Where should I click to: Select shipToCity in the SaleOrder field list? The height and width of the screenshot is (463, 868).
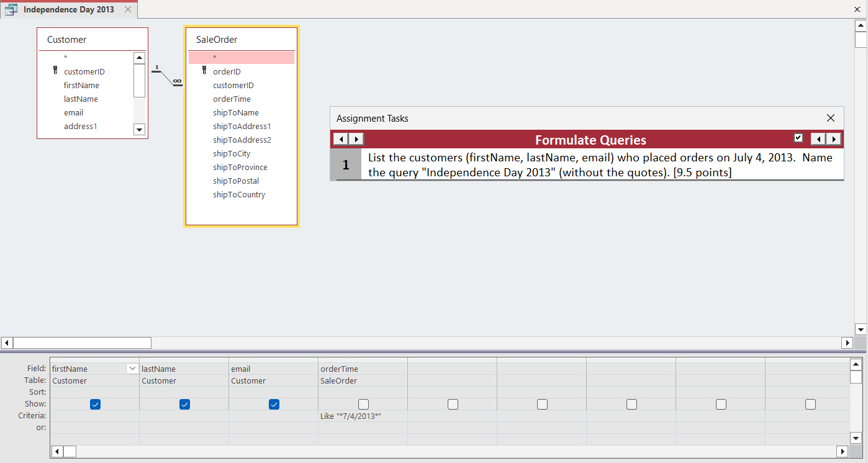(x=232, y=153)
